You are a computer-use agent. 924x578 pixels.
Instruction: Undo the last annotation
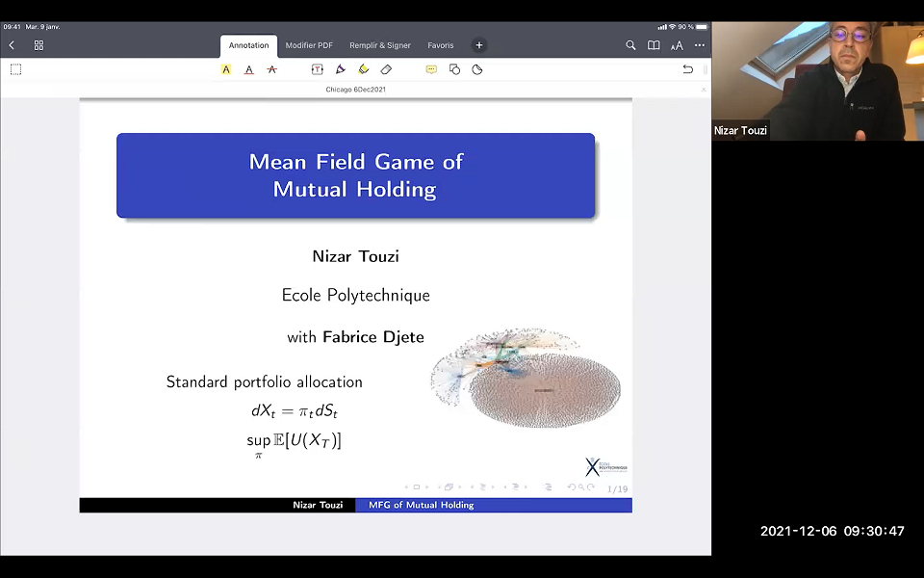pyautogui.click(x=687, y=68)
